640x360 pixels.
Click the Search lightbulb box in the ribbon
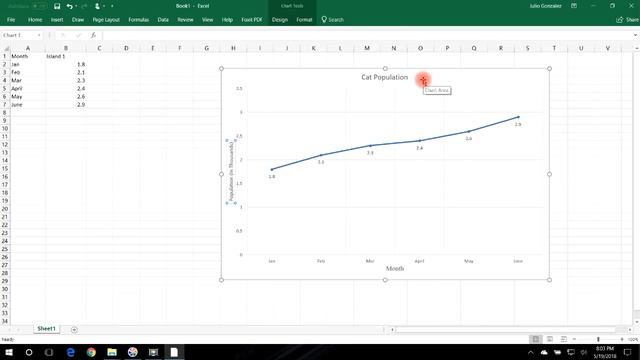(333, 20)
